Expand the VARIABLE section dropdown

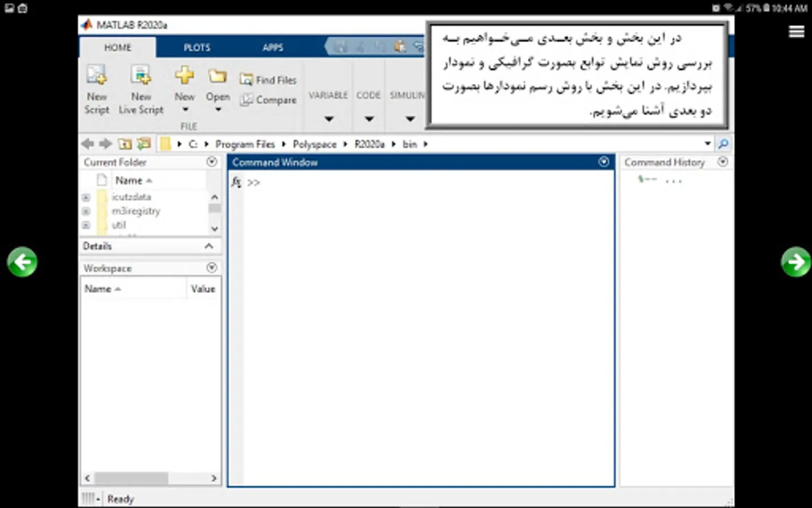click(x=329, y=119)
